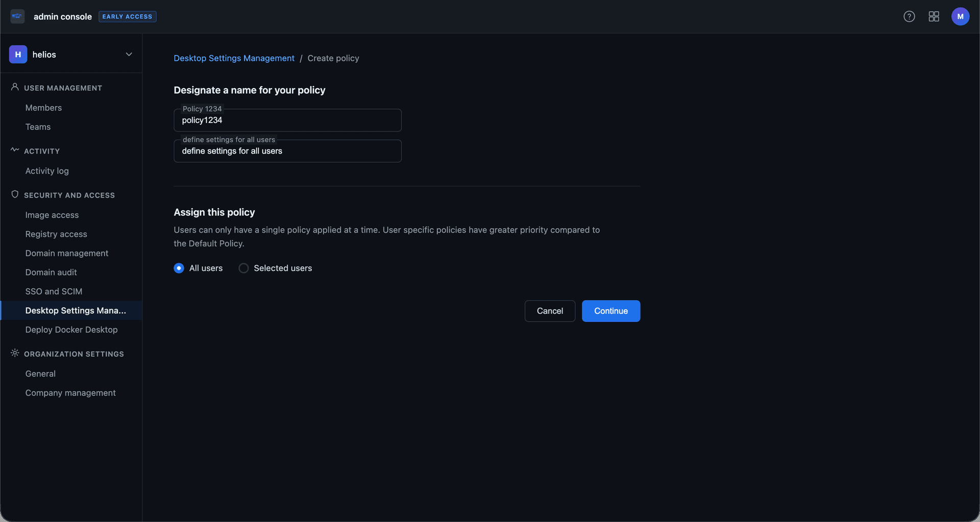Open Desktop Settings Management breadcrumb link
The image size is (980, 522).
pyautogui.click(x=233, y=58)
